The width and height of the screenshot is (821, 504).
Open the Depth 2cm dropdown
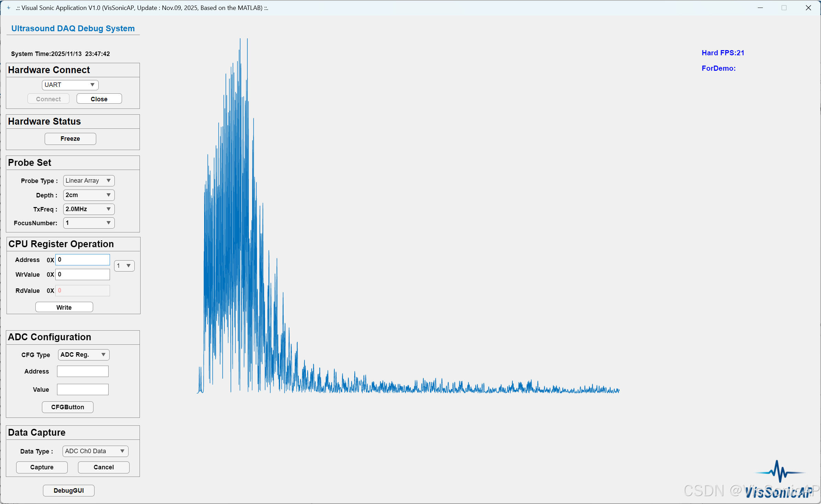coord(89,195)
